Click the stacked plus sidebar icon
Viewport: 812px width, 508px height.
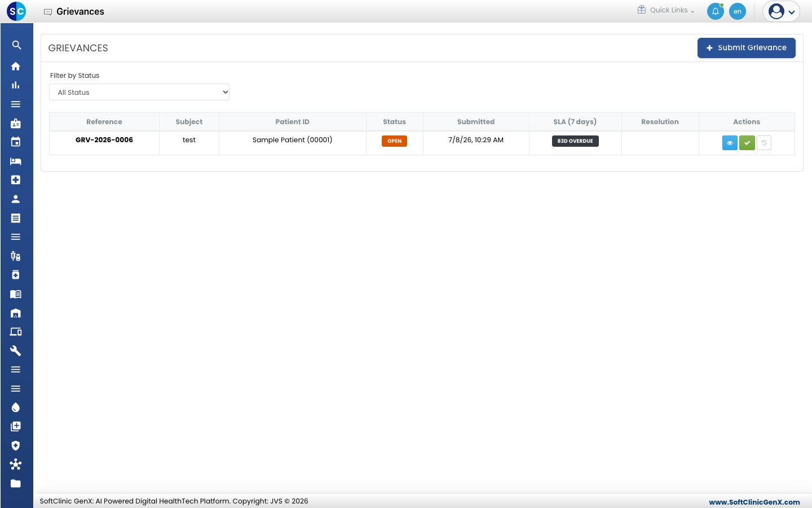[16, 427]
